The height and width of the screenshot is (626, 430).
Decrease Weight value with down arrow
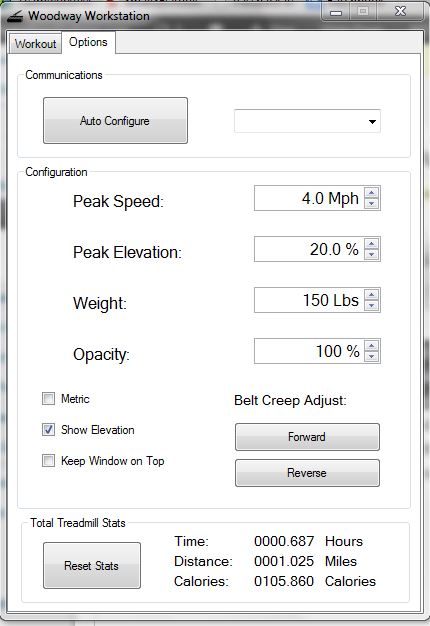point(371,305)
